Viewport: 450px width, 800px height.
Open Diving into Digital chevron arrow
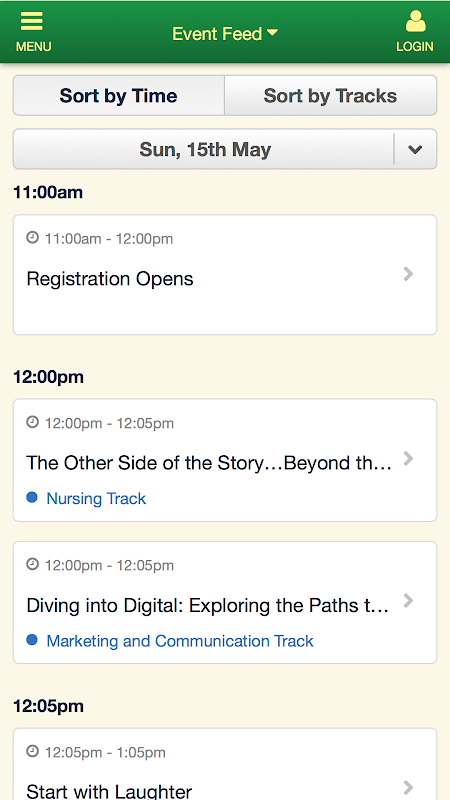click(408, 601)
